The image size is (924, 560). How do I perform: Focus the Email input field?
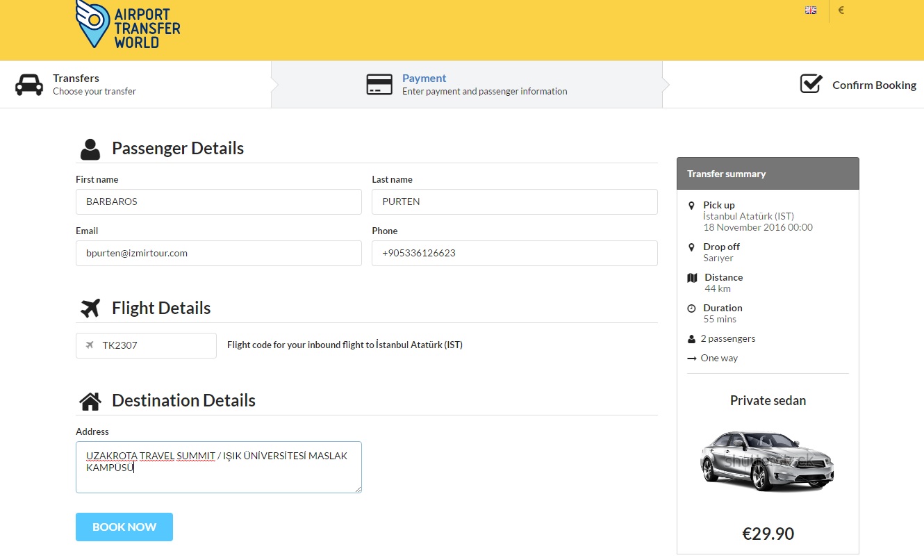tap(218, 254)
